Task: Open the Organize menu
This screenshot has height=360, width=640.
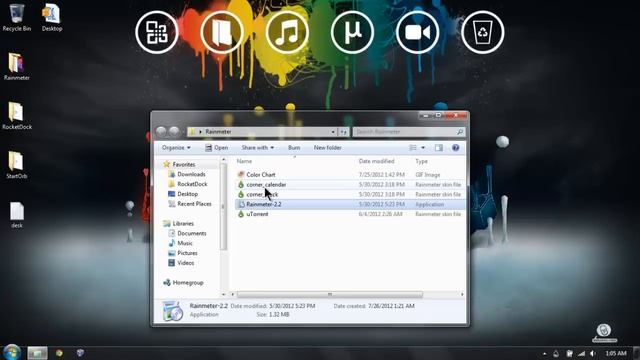Action: pyautogui.click(x=176, y=148)
